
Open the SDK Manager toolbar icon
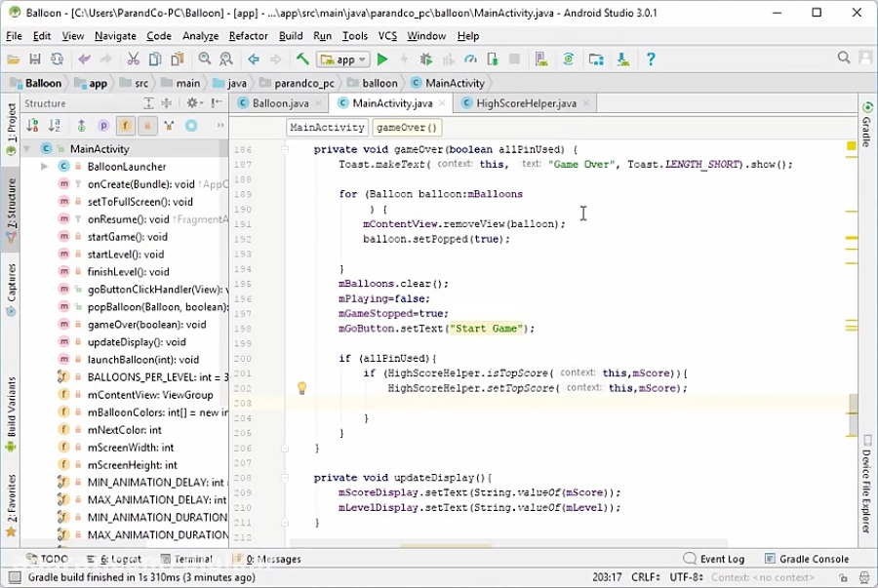(624, 59)
